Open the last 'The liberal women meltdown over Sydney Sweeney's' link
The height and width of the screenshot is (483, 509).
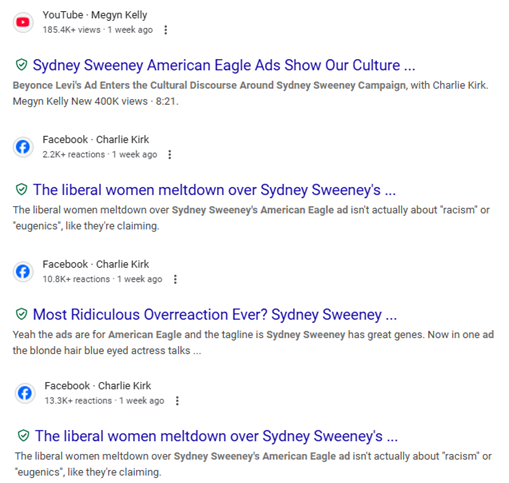216,436
